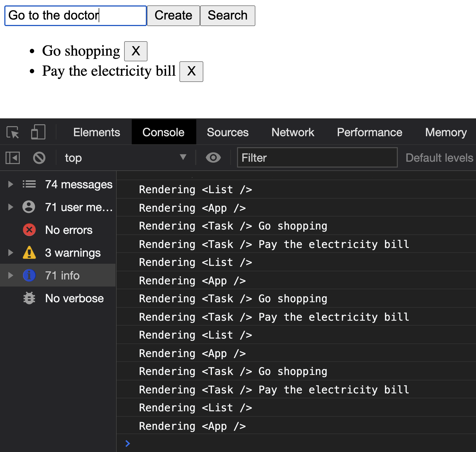Delete the Go shopping task with X

(x=136, y=51)
